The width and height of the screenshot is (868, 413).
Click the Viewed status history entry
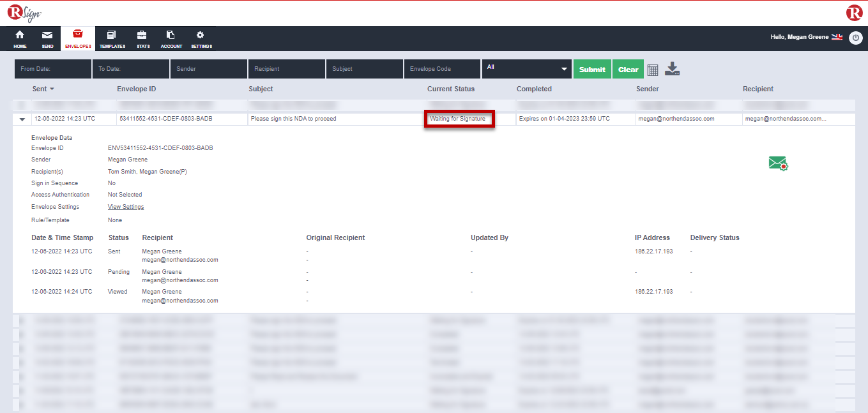pyautogui.click(x=118, y=292)
